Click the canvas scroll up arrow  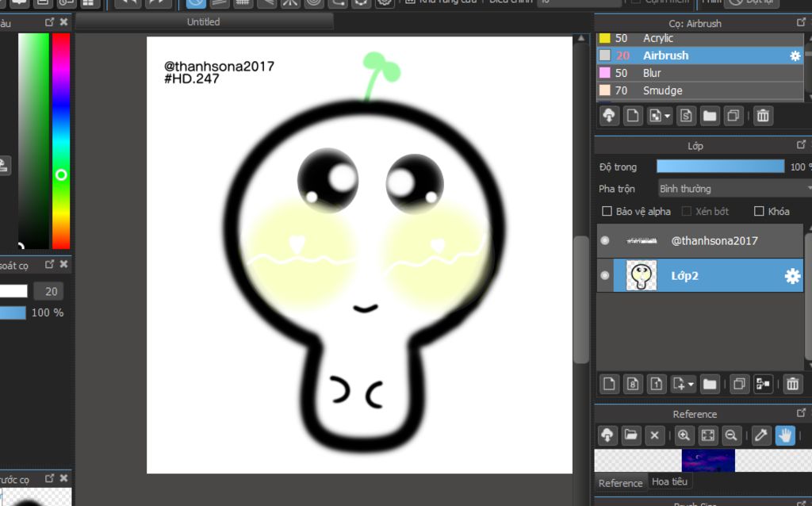(581, 38)
